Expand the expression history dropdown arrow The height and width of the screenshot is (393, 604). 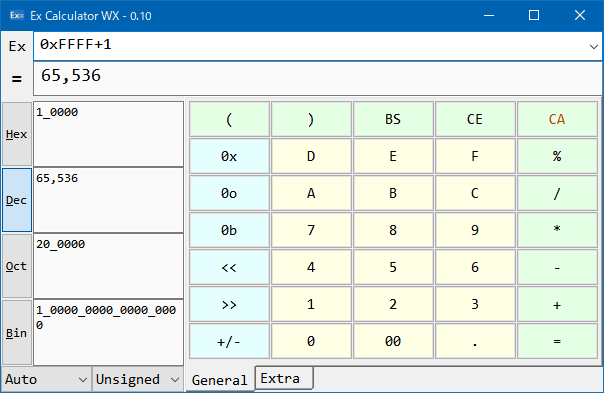click(594, 47)
